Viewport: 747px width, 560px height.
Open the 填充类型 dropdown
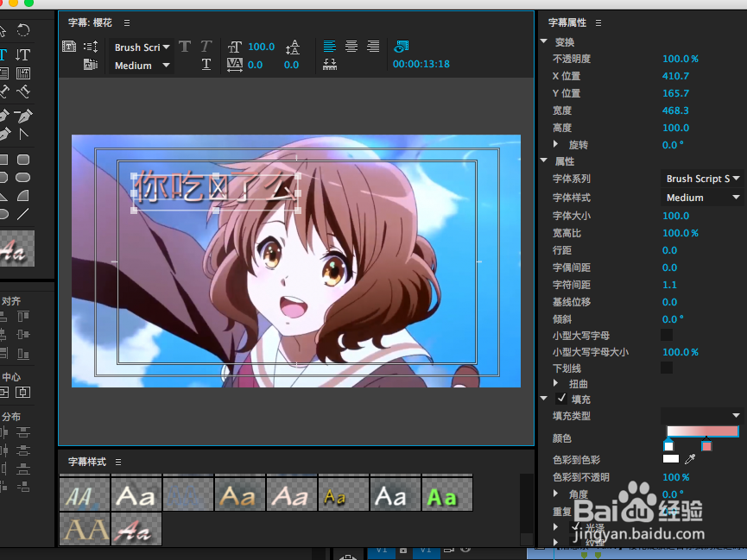(702, 416)
